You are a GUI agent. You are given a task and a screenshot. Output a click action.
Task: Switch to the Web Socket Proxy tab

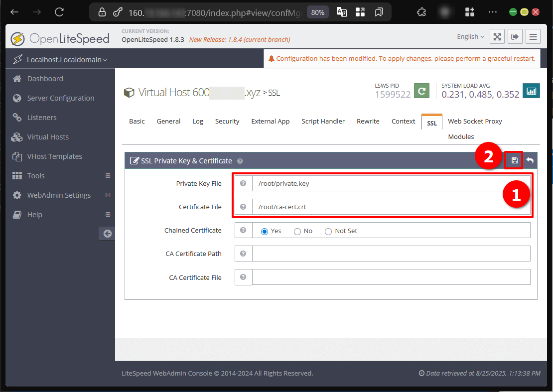(x=475, y=121)
